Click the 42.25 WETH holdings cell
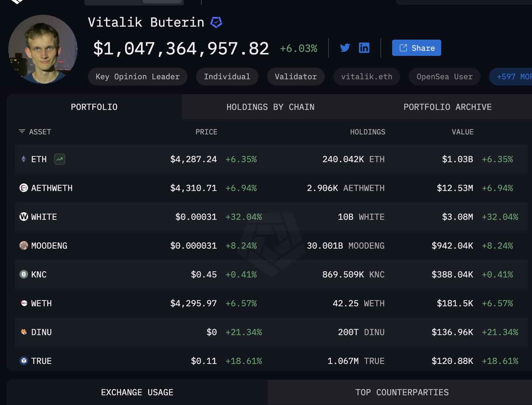Viewport: 532px width, 405px height. point(359,303)
